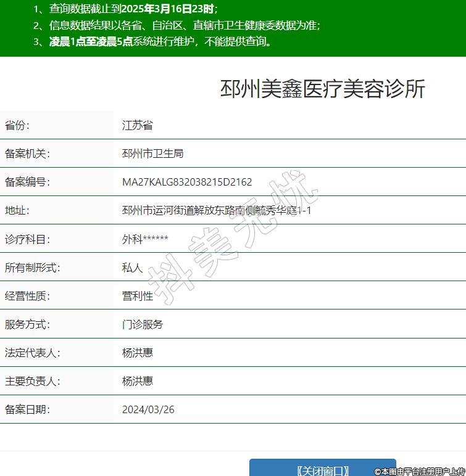This screenshot has width=466, height=476.
Task: Select the authority value 邳州市卫生局
Action: [x=152, y=154]
